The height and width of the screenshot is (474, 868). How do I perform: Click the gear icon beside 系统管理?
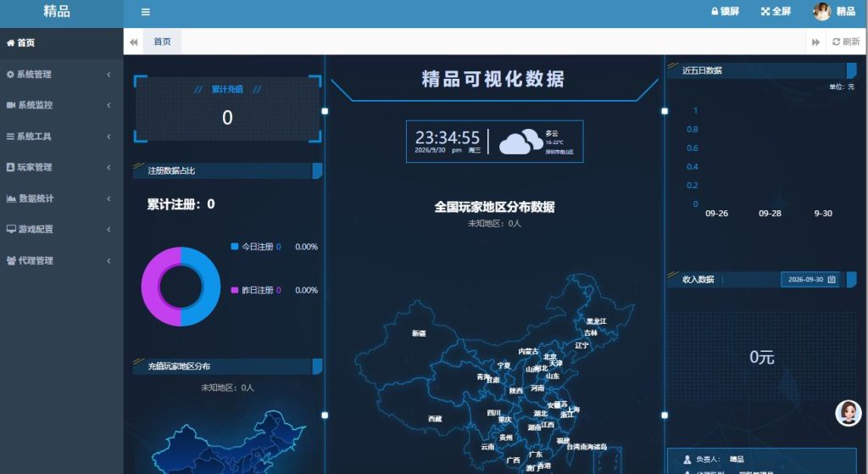tap(10, 75)
